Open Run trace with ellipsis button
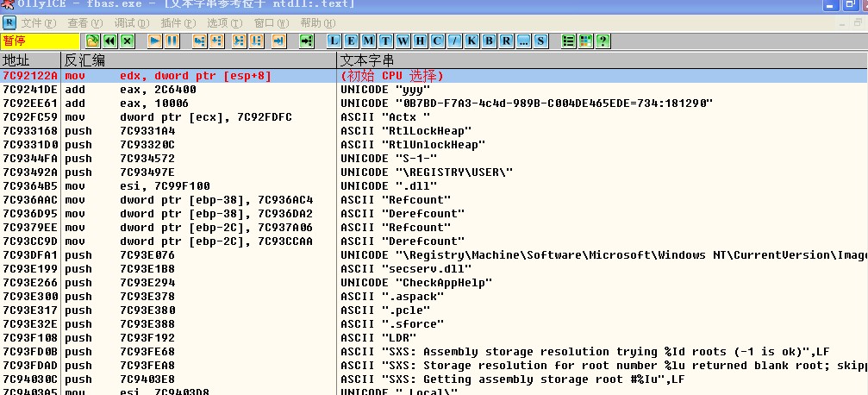Viewport: 868px width, 395px height. coord(523,41)
